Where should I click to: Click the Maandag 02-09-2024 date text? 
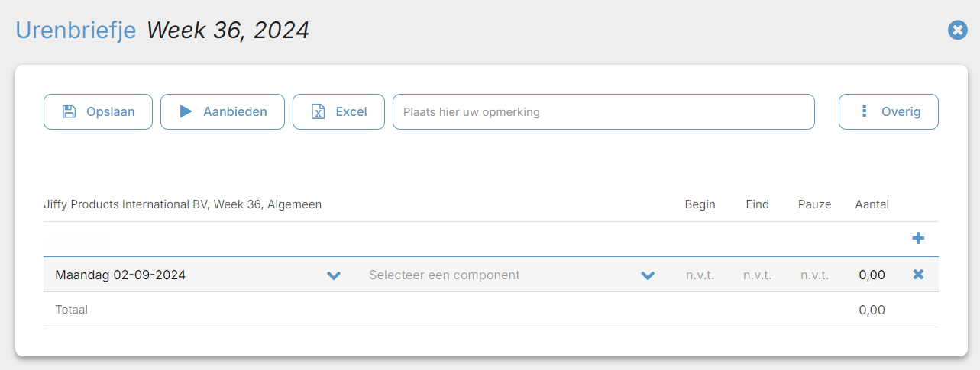[121, 275]
